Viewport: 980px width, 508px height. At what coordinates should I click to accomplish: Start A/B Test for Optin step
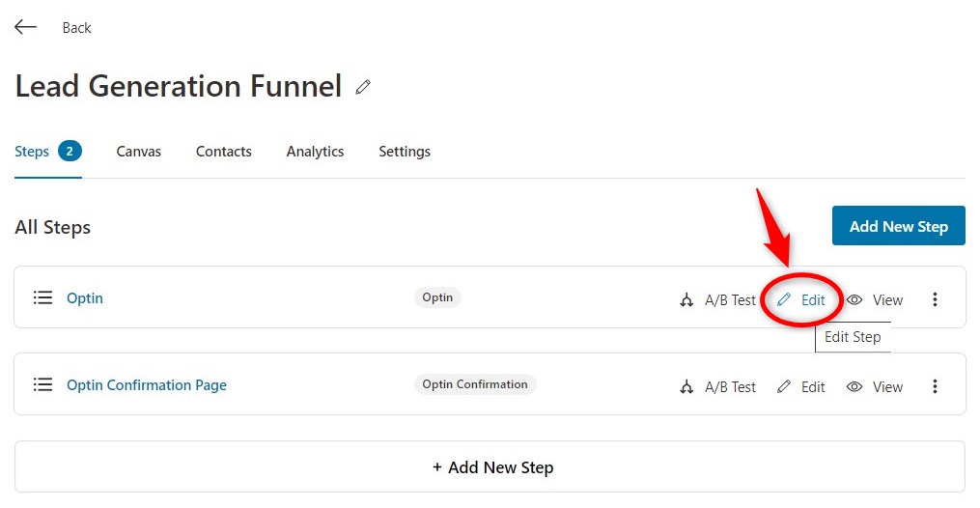[717, 300]
